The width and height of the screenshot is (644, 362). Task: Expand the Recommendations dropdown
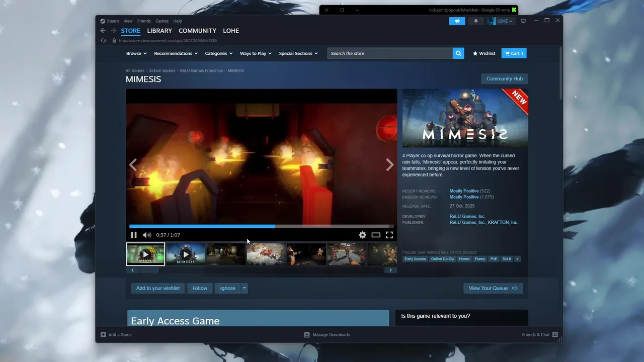(176, 53)
